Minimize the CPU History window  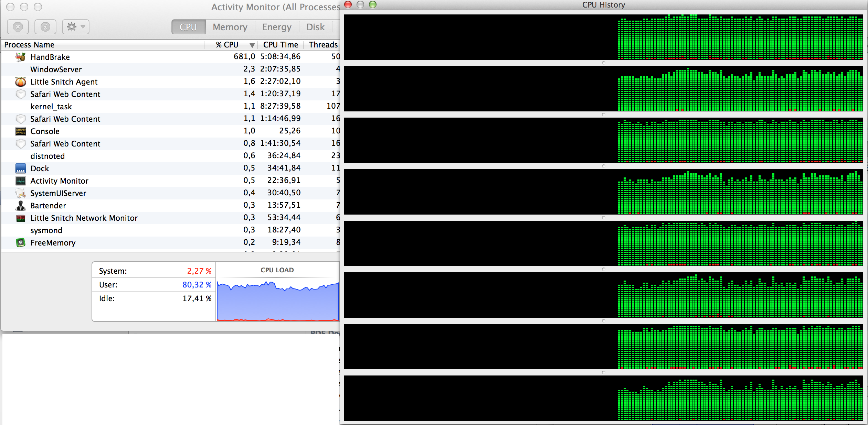click(x=360, y=4)
